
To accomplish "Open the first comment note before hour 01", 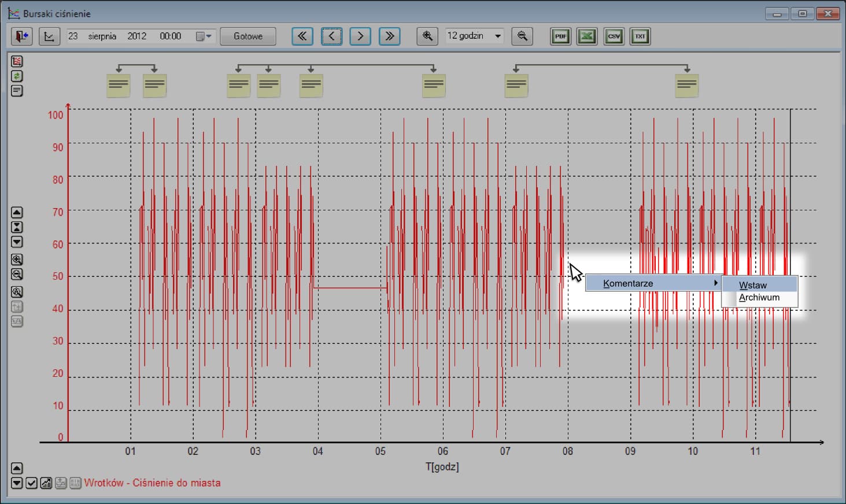I will pyautogui.click(x=119, y=86).
